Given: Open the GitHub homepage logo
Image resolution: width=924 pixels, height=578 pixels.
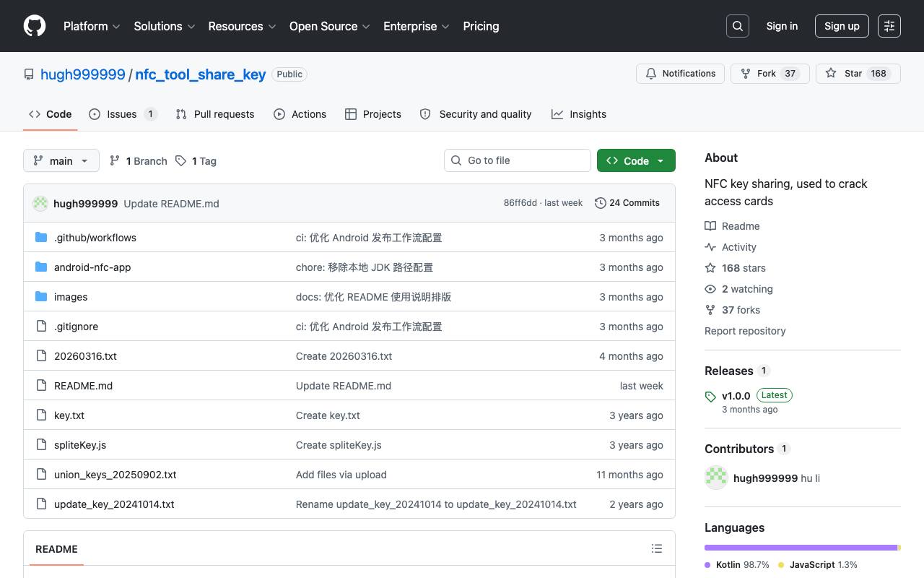Looking at the screenshot, I should click(35, 26).
